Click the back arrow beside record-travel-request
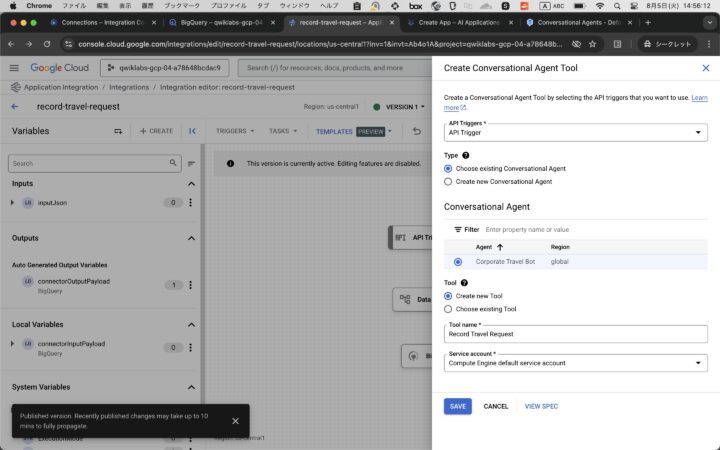 point(15,107)
